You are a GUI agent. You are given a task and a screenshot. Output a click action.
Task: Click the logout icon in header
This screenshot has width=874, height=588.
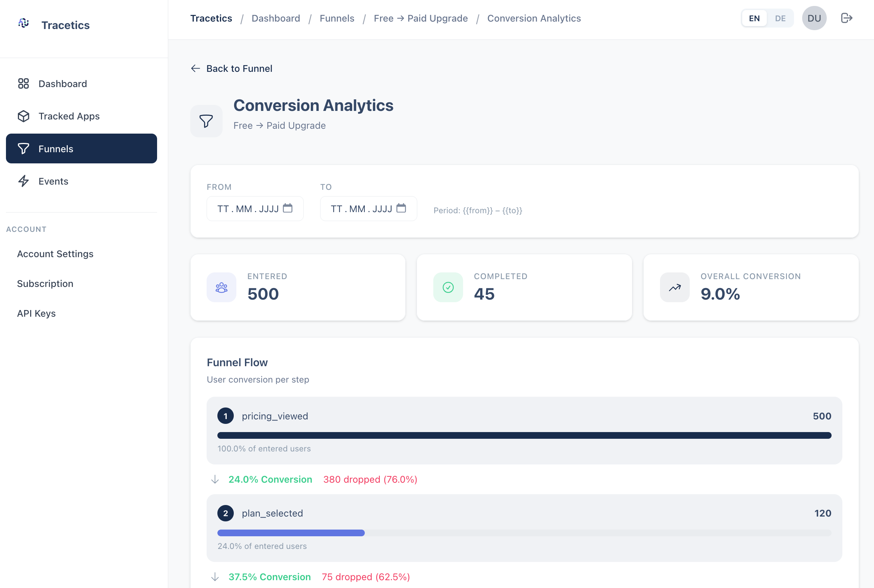point(846,18)
